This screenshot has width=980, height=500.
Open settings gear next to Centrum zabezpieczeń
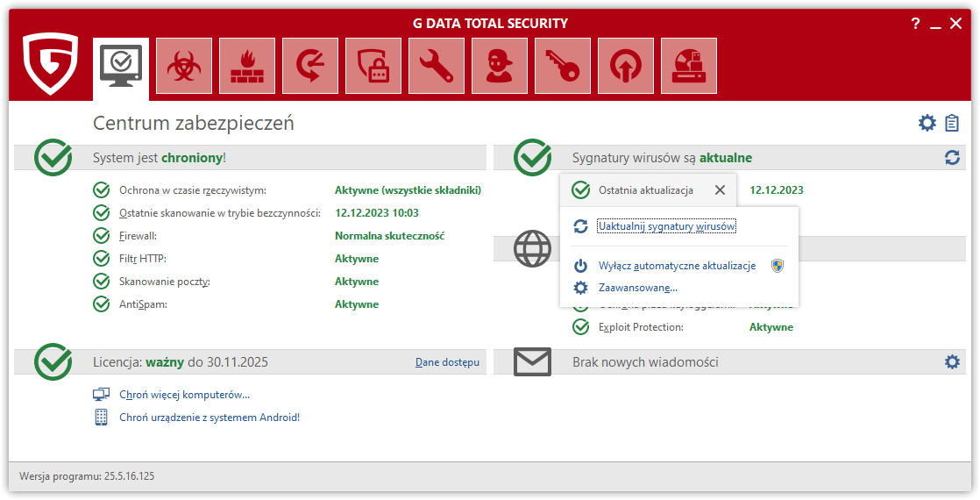927,123
